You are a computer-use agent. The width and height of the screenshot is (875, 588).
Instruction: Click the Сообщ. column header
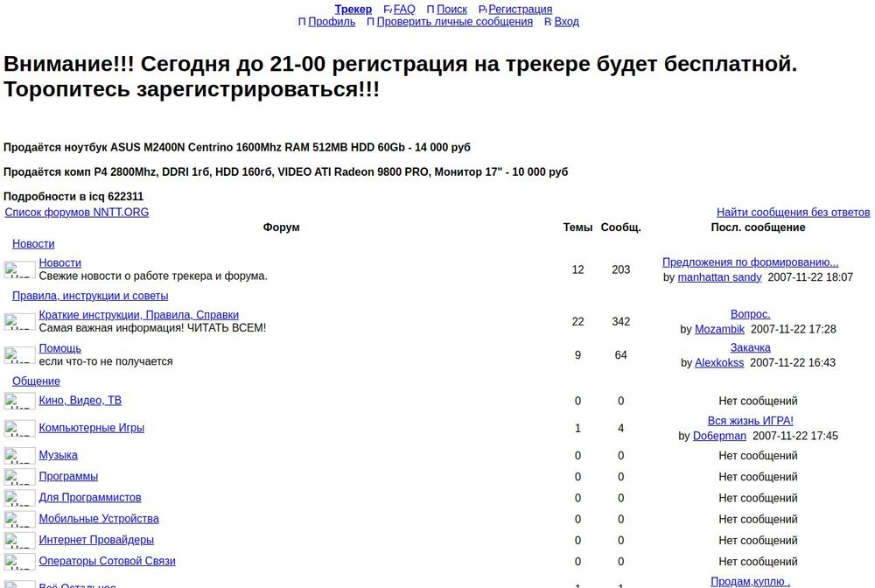pos(620,227)
